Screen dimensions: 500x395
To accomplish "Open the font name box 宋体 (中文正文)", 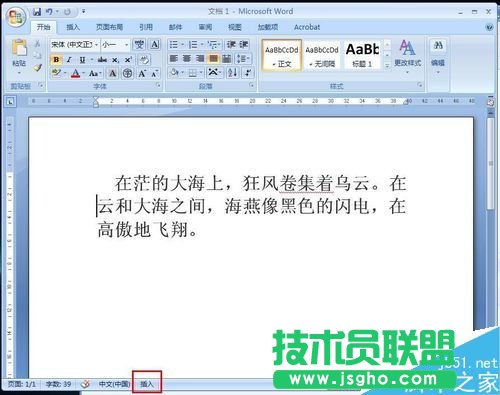I will coord(74,45).
